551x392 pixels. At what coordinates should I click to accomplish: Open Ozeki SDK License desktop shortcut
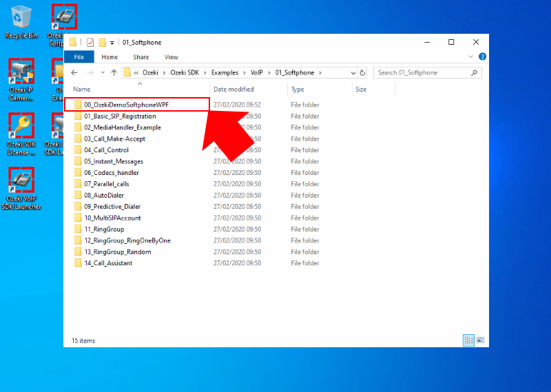coord(21,134)
